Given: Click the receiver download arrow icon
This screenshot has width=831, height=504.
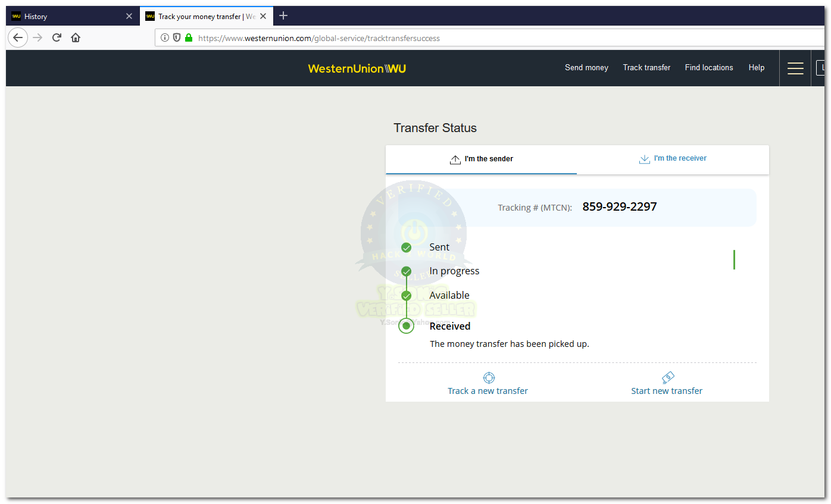Looking at the screenshot, I should coord(644,159).
